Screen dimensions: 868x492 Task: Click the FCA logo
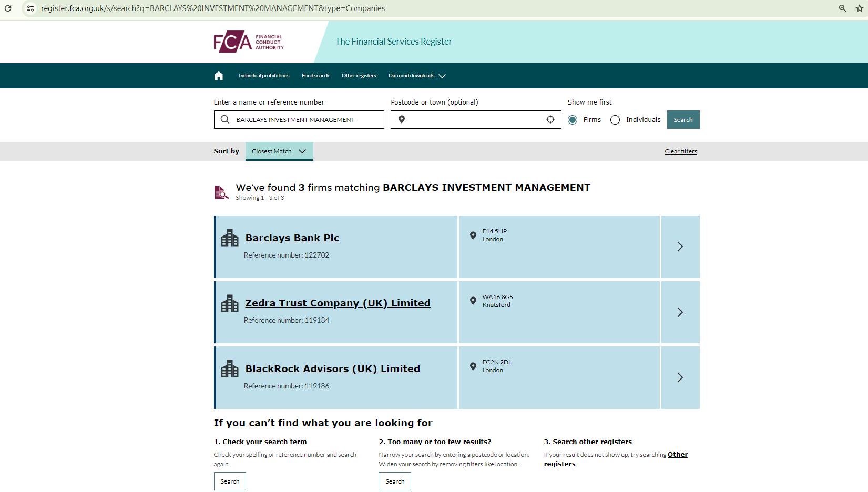coord(249,42)
